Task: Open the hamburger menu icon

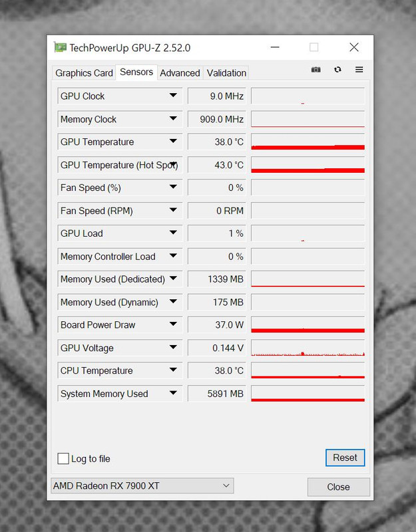Action: pos(359,70)
